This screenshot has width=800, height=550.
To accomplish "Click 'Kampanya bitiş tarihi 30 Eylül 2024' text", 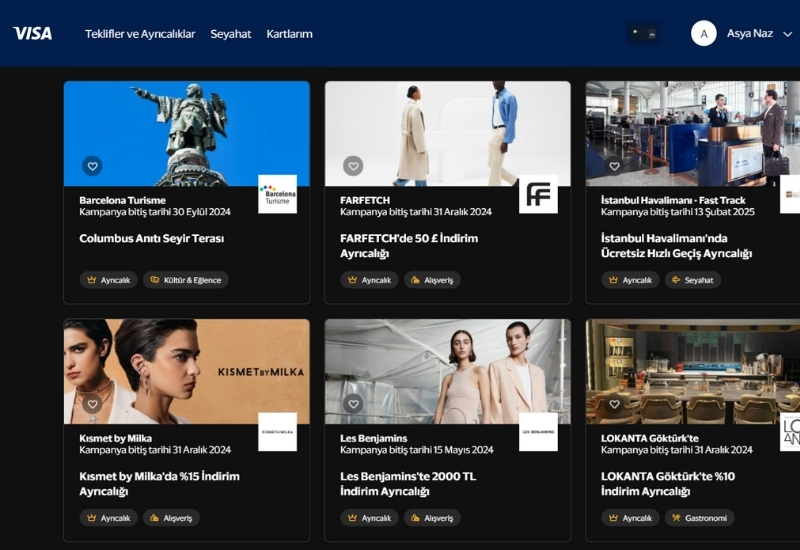I will point(155,212).
